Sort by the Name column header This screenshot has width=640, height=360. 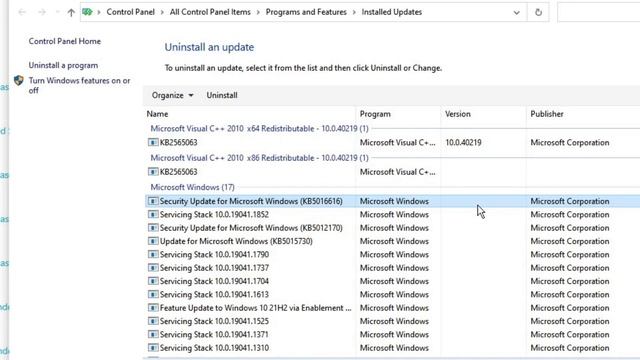click(157, 114)
